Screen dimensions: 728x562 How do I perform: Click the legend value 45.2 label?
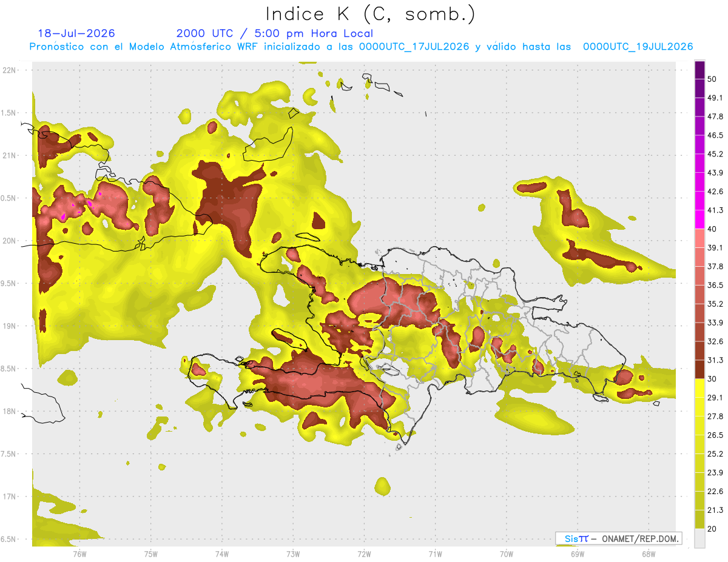pyautogui.click(x=715, y=154)
